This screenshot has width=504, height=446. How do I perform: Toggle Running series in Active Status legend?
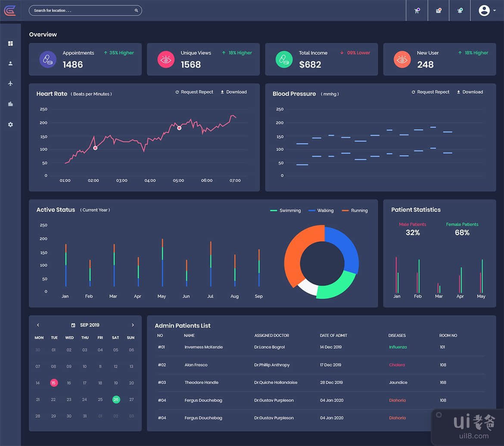tap(355, 211)
